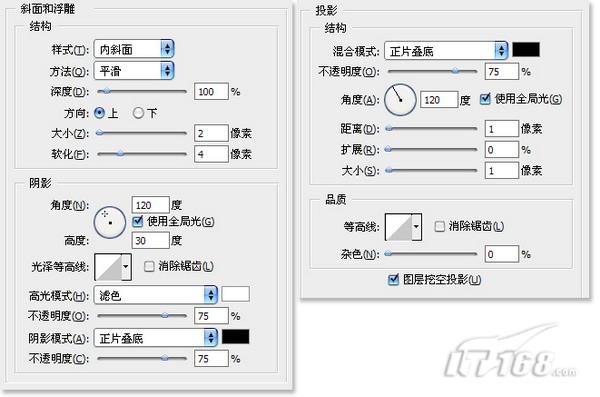The image size is (600, 397).
Task: Click the bevel 大小 slider
Action: coord(142,133)
